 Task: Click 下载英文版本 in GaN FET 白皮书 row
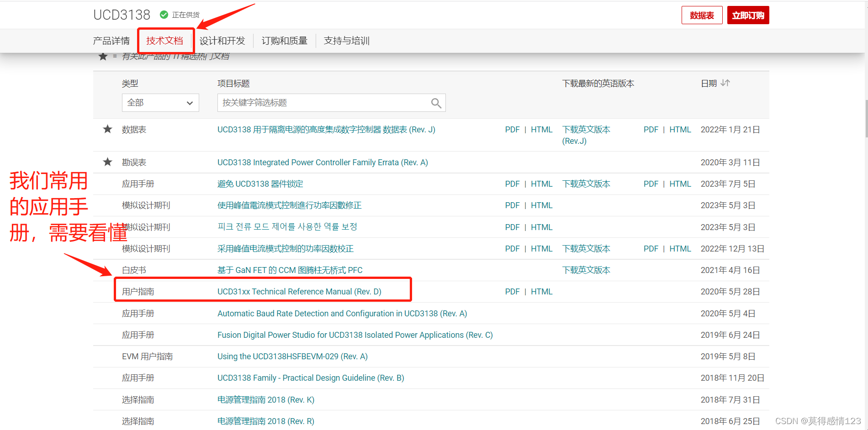[586, 270]
